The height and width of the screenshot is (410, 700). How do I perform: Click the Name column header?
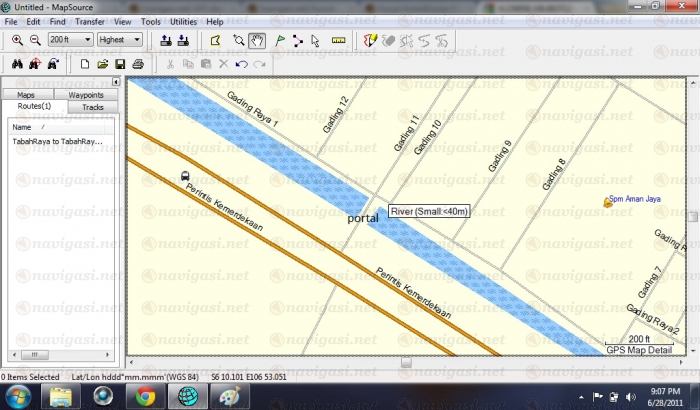click(x=22, y=127)
